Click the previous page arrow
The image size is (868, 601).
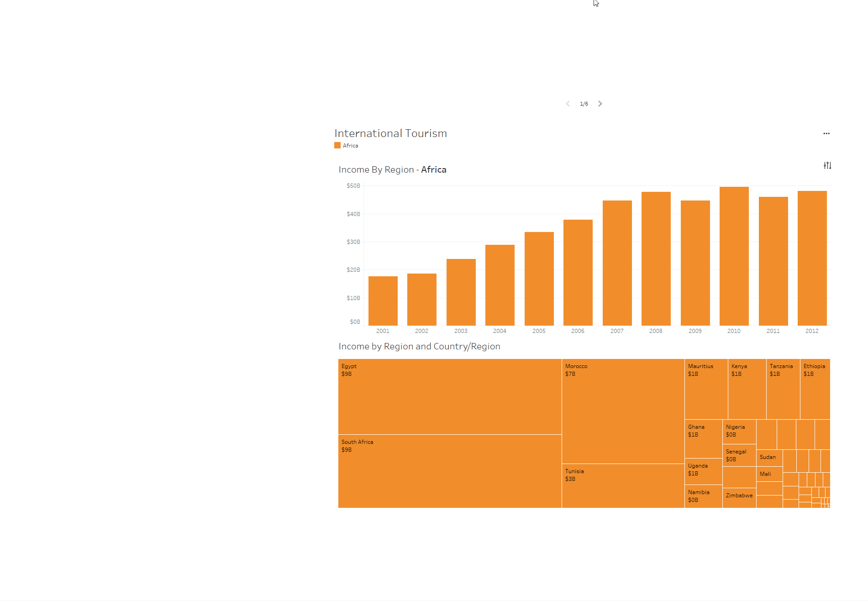tap(568, 104)
